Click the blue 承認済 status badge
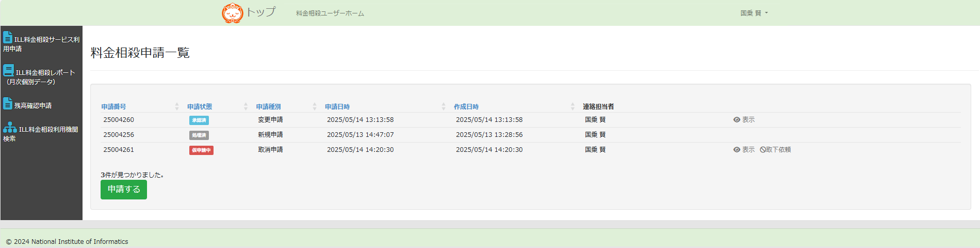 coord(199,120)
